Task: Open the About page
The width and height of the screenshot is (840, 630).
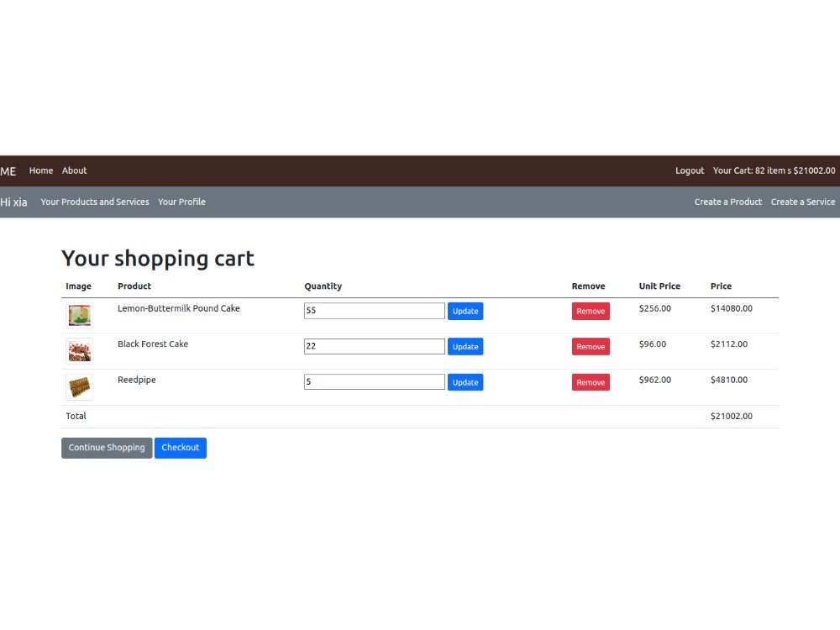Action: 75,171
